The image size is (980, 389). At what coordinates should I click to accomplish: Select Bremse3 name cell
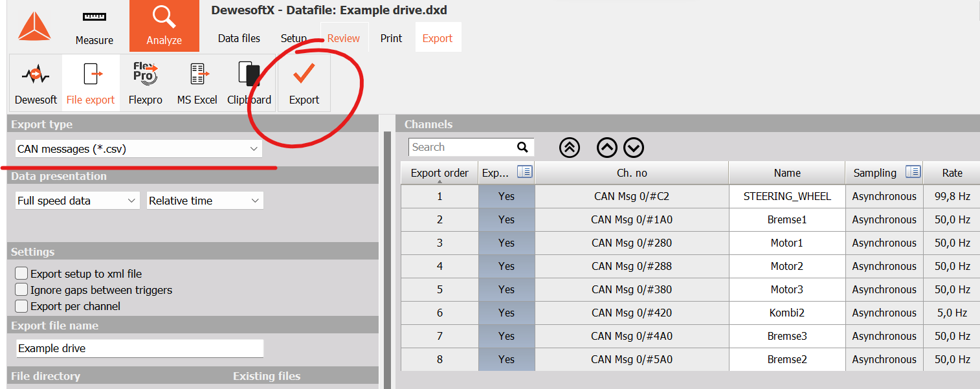click(x=787, y=336)
